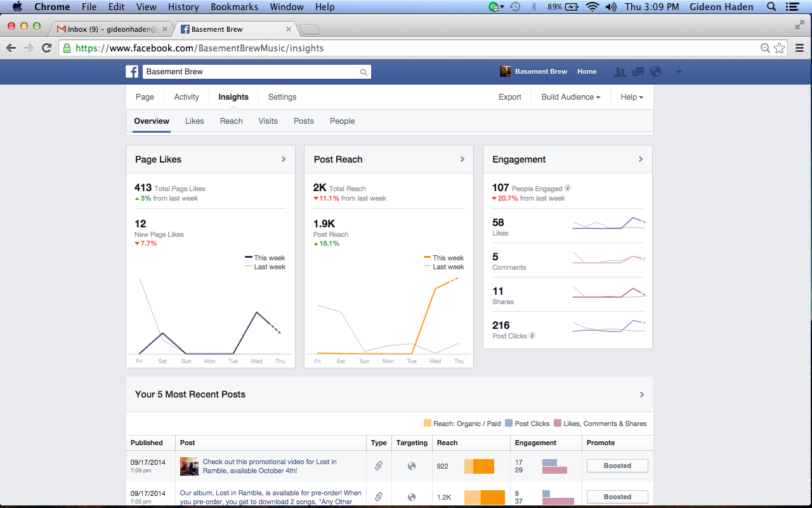The image size is (812, 508).
Task: Open account dropdown arrow in Facebook header
Action: click(x=679, y=72)
